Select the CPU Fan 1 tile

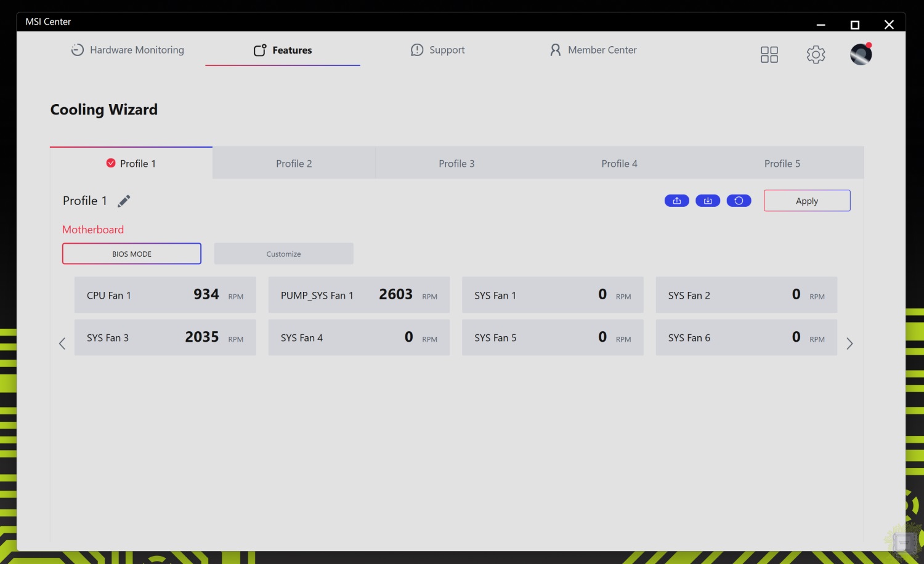coord(165,295)
